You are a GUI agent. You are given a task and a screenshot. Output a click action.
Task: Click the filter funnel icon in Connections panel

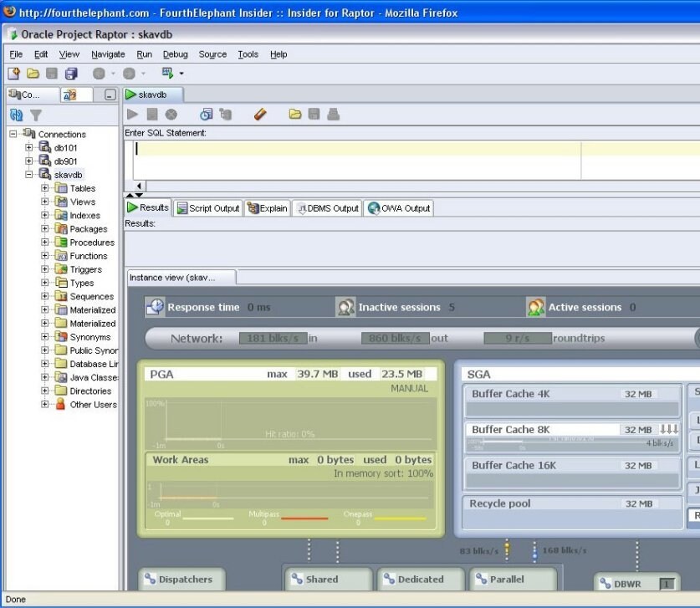[36, 115]
